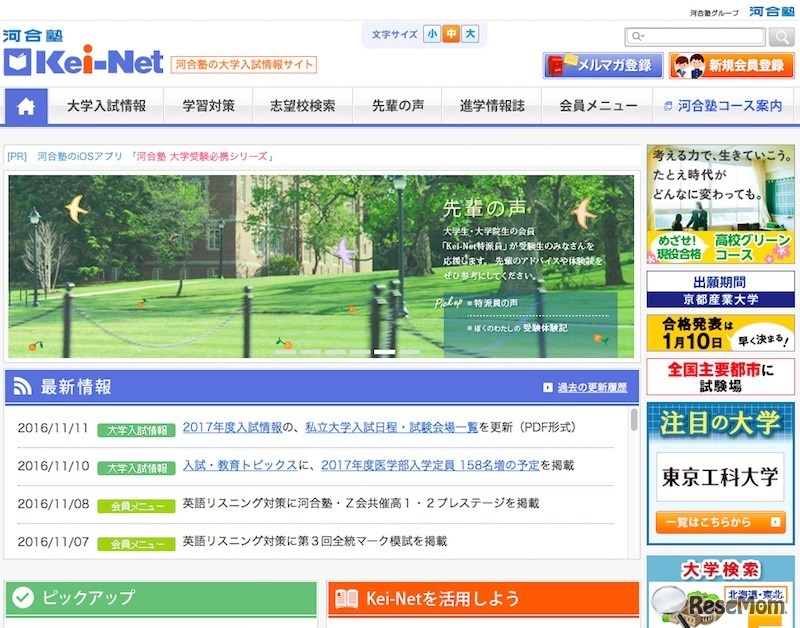Viewport: 800px width, 628px height.
Task: Click the external link icon beside 河合塾コース案内
Action: (668, 106)
